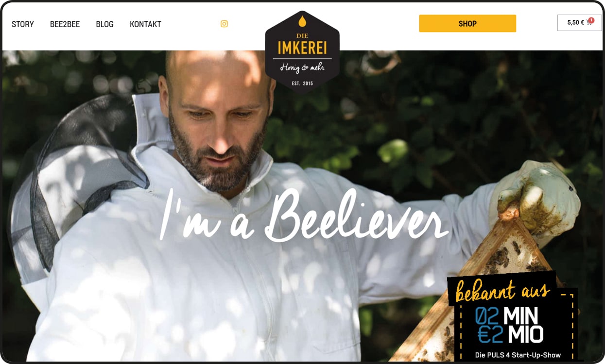Click the honey drop icon in logo

coord(302,21)
